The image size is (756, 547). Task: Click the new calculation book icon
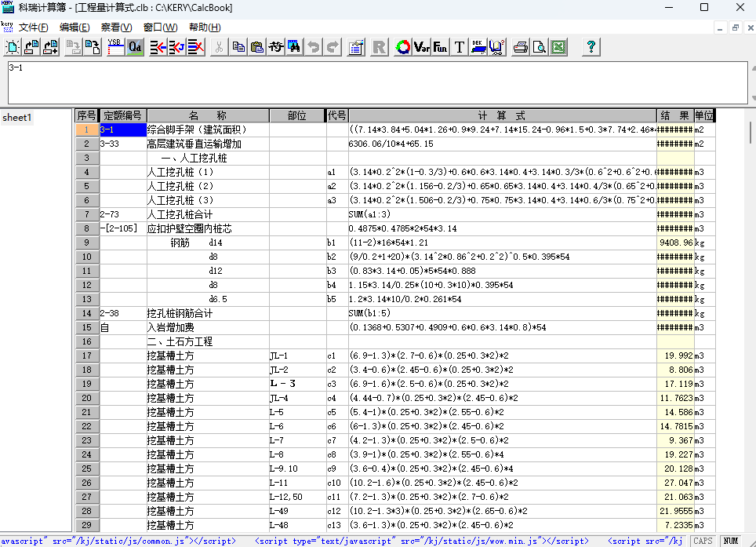point(13,47)
